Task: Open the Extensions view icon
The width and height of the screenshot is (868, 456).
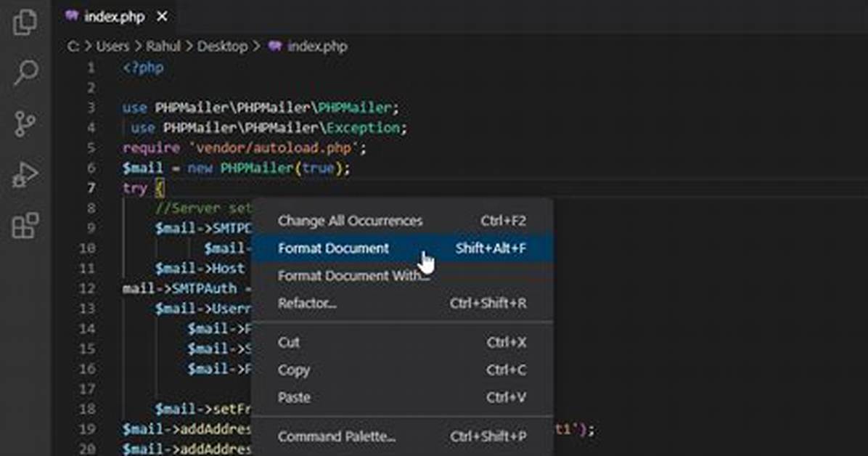Action: pyautogui.click(x=25, y=225)
